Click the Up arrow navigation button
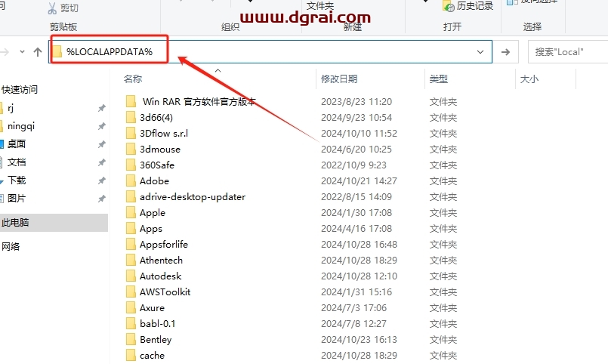The height and width of the screenshot is (364, 608). 38,52
